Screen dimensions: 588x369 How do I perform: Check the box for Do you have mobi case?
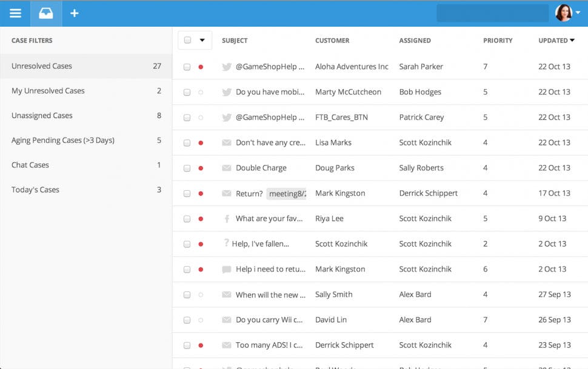187,92
